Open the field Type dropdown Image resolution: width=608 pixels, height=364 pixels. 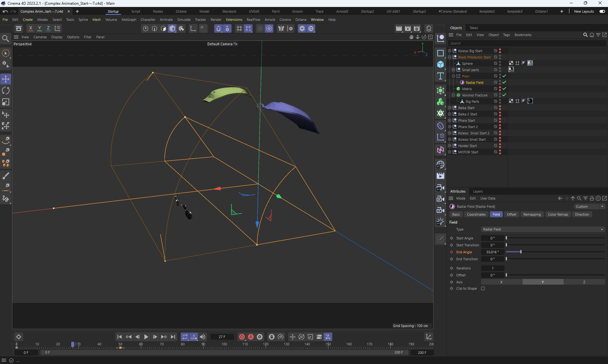tap(543, 229)
